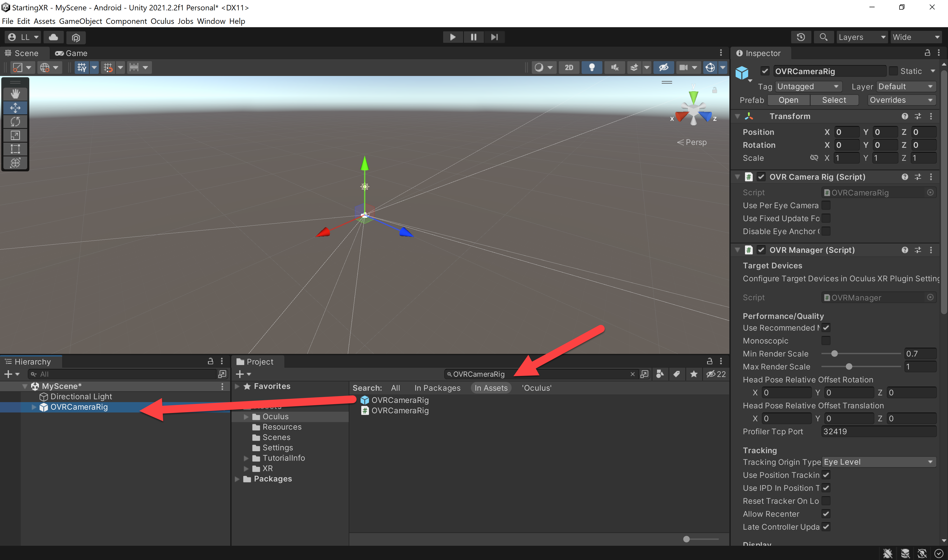Click the cloud services icon

point(54,37)
